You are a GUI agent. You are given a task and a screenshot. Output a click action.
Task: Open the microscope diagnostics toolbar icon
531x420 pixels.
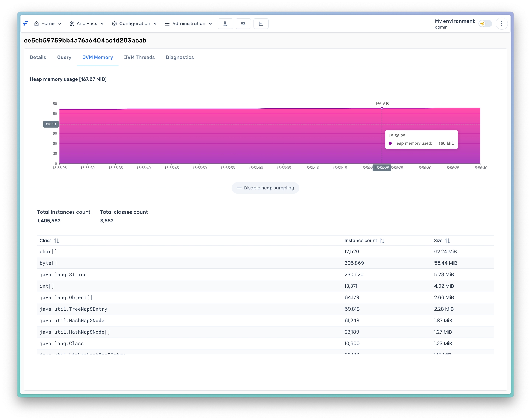pos(225,24)
